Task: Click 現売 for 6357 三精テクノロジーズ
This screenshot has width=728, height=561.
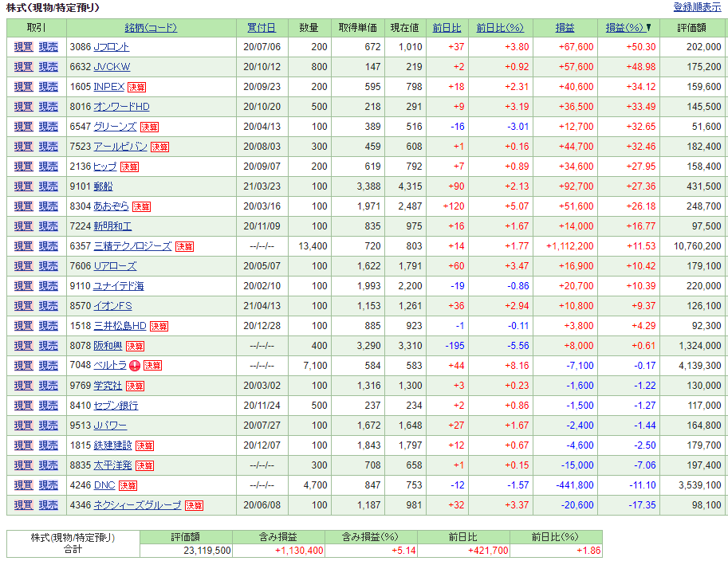Action: [x=49, y=246]
